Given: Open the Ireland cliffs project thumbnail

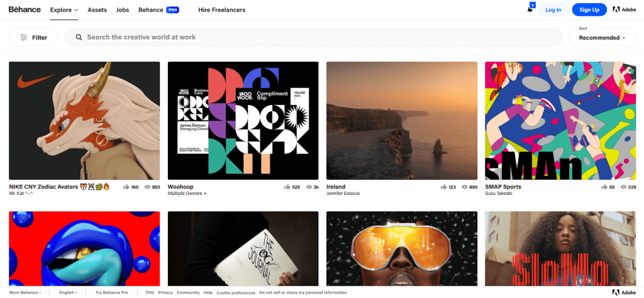Looking at the screenshot, I should 402,121.
